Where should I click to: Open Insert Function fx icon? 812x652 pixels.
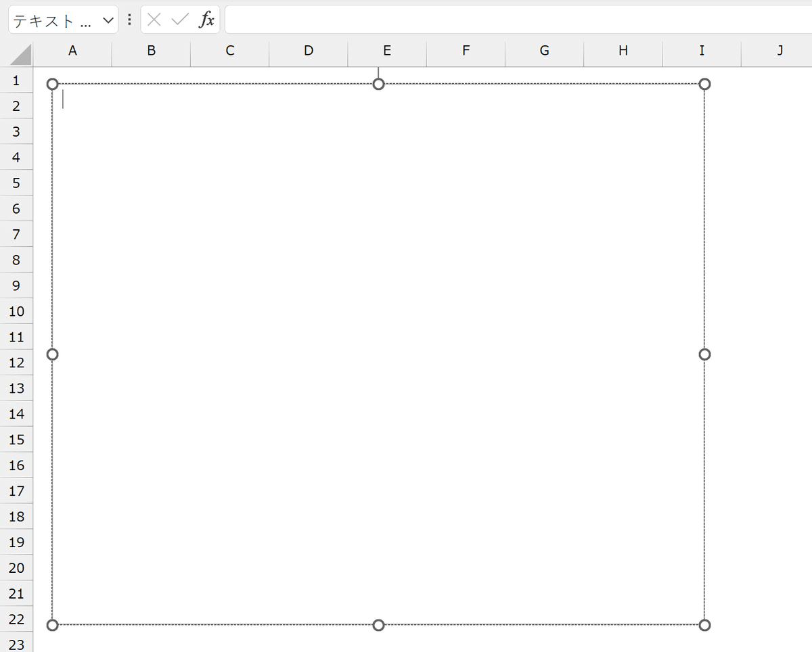pyautogui.click(x=206, y=20)
